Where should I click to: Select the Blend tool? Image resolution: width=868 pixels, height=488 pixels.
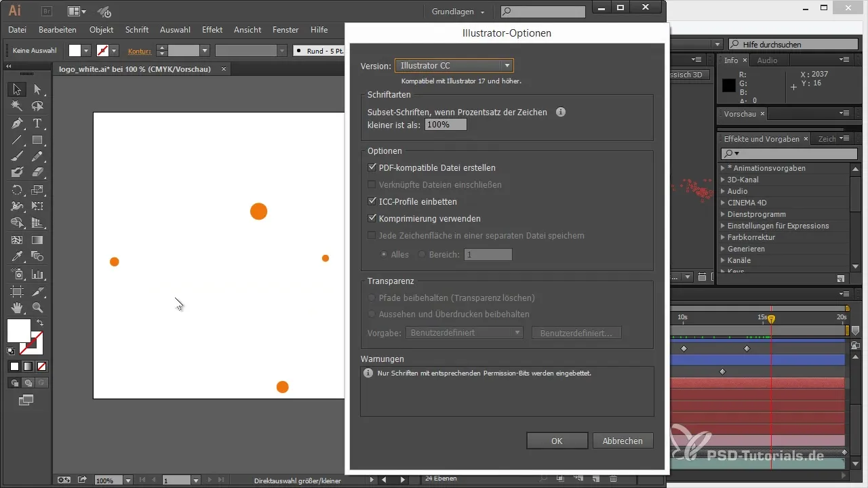37,257
